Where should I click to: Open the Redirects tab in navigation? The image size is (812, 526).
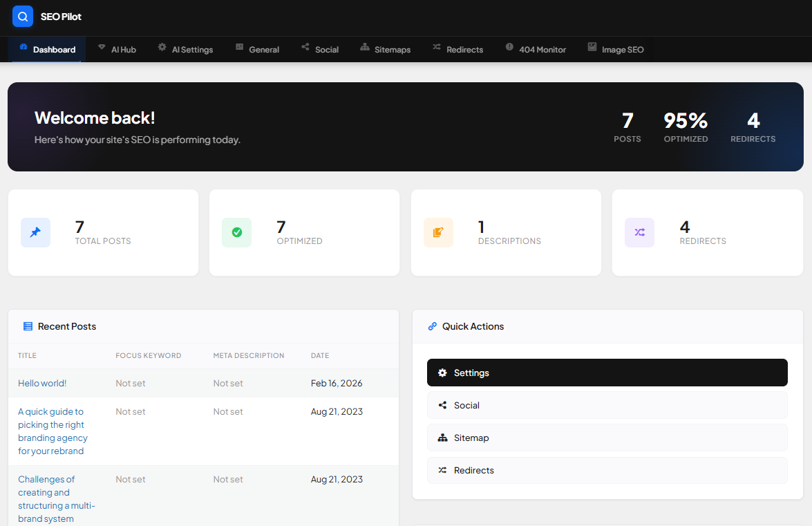pos(457,49)
